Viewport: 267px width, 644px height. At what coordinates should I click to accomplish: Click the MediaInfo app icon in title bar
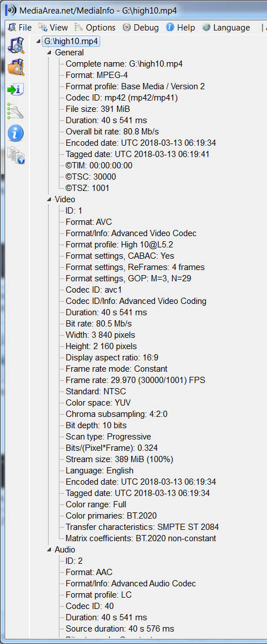tap(10, 10)
